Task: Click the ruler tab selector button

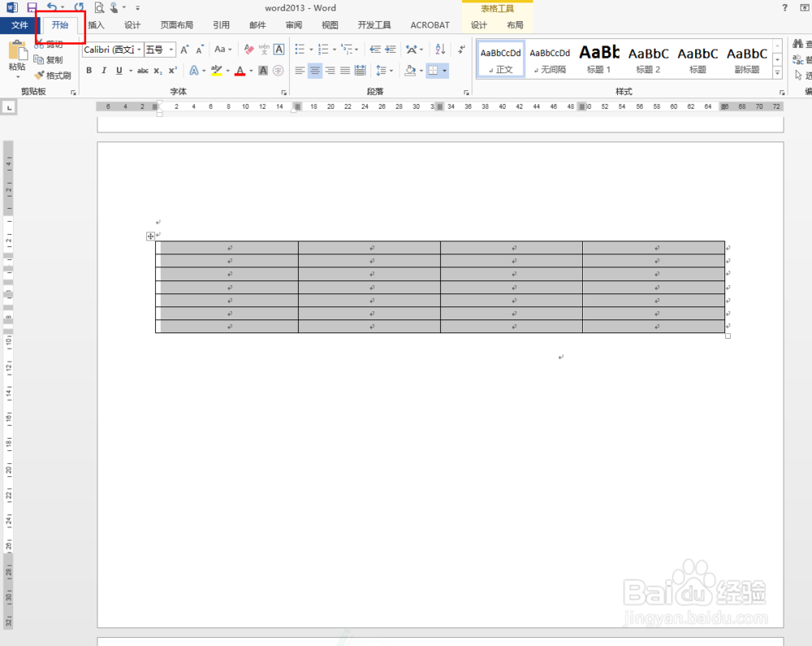Action: [x=9, y=107]
